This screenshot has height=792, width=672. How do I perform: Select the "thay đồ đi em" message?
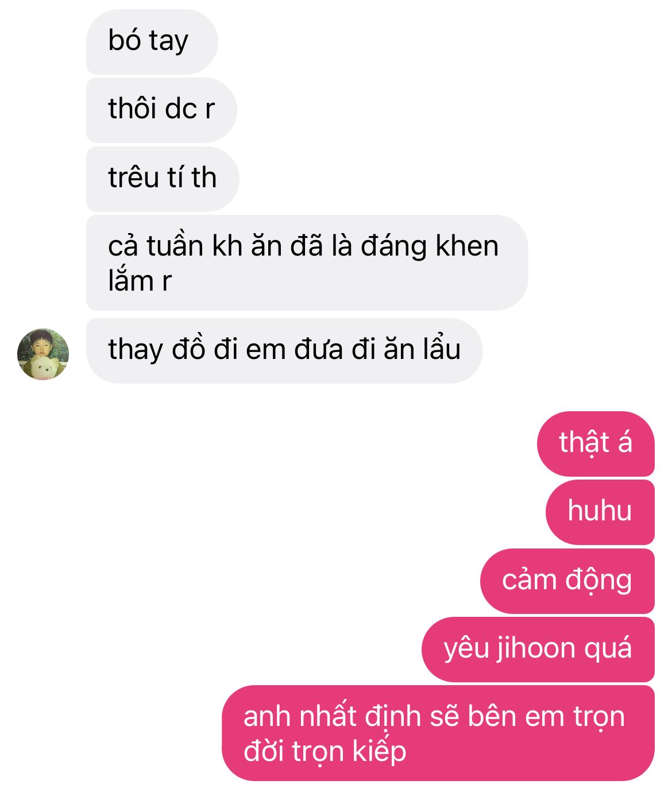(284, 351)
